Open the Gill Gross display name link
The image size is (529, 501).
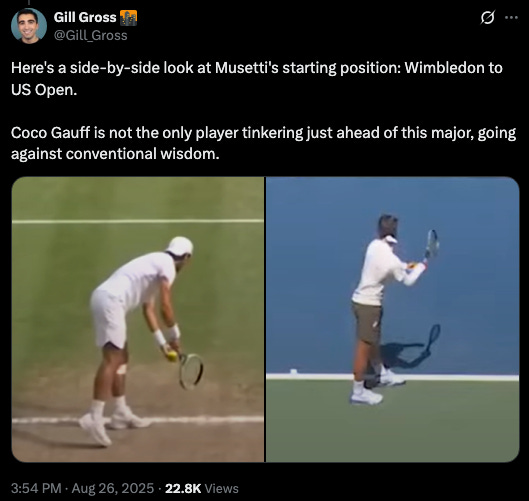[x=85, y=17]
